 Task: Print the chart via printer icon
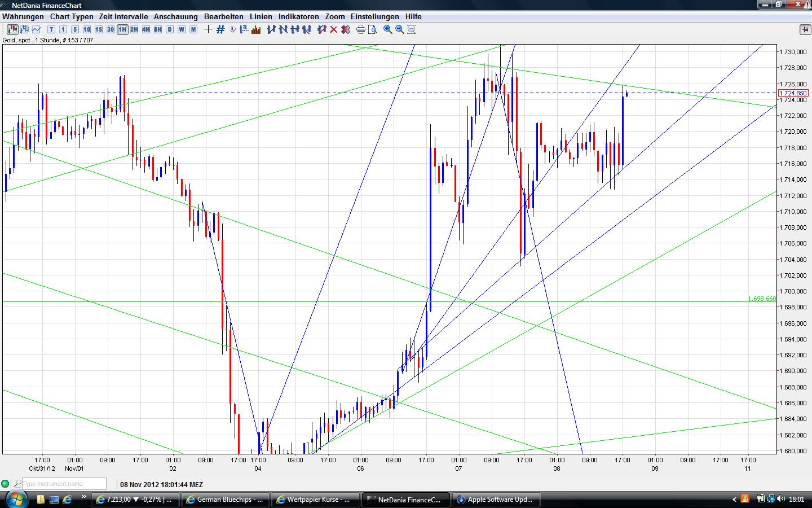coord(360,29)
